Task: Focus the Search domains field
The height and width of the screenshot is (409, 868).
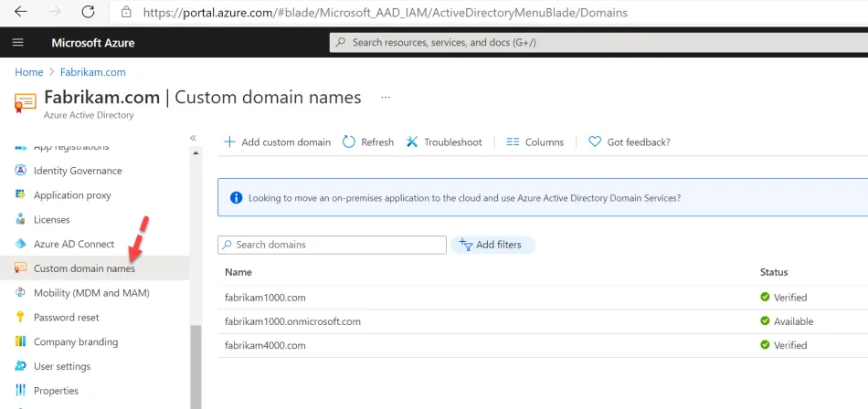Action: 333,245
